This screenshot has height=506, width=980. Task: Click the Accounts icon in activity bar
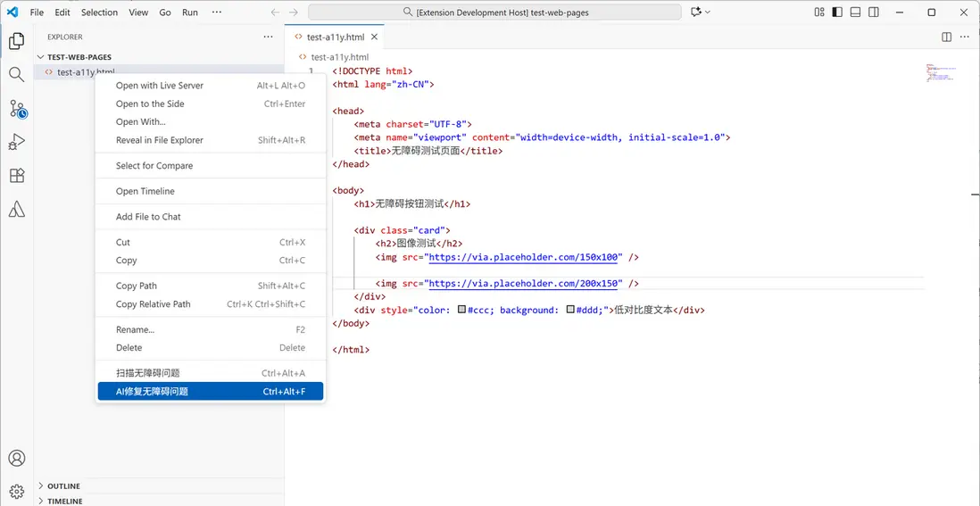16,458
